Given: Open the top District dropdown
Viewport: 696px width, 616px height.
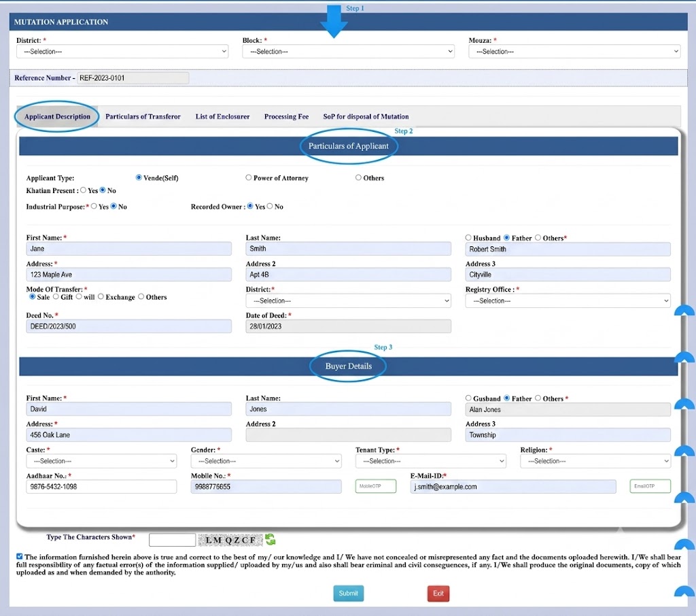Looking at the screenshot, I should click(122, 52).
